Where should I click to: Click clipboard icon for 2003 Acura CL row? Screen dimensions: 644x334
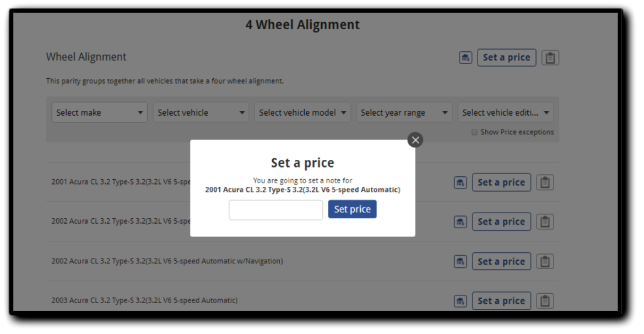coord(545,301)
